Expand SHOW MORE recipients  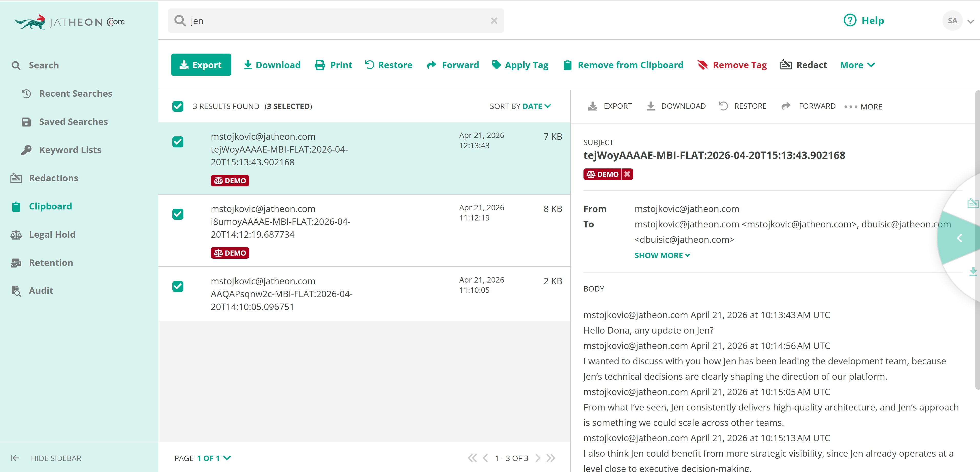pos(662,255)
